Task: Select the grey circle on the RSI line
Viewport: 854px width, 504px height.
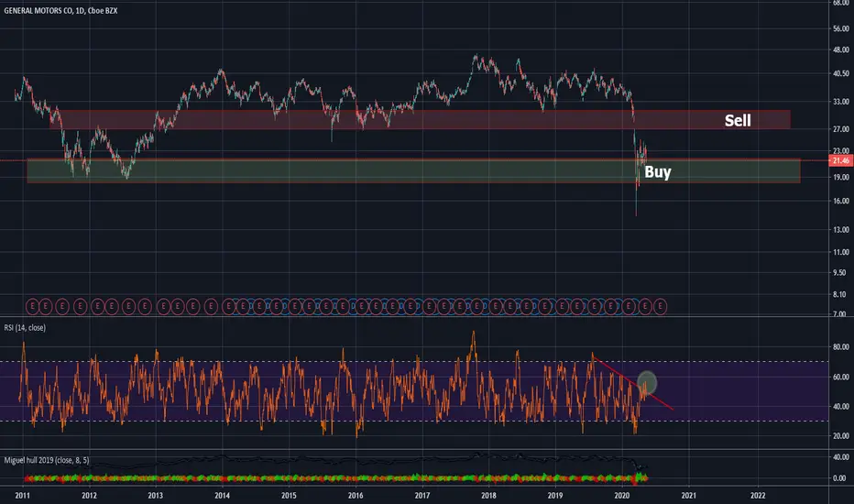Action: (x=647, y=382)
